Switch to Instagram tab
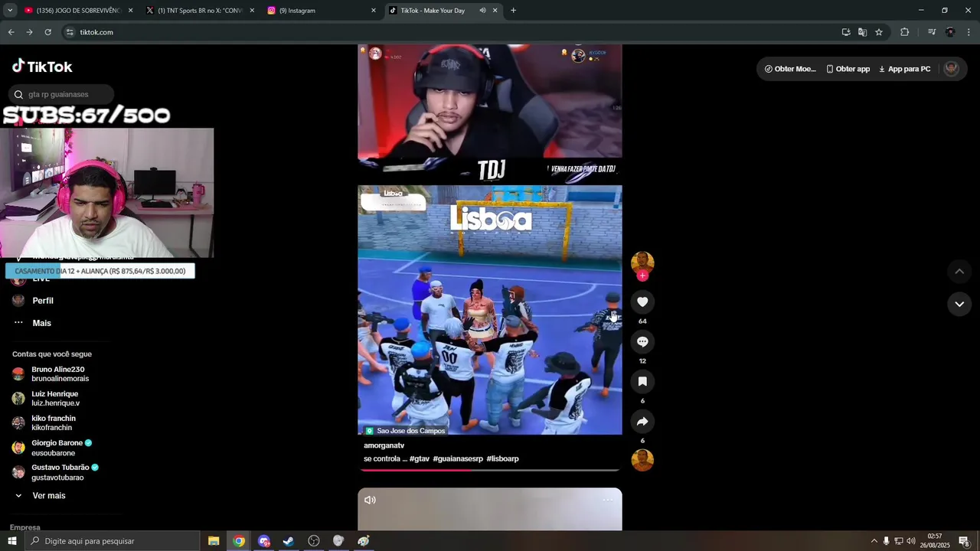This screenshot has height=551, width=980. (x=321, y=11)
